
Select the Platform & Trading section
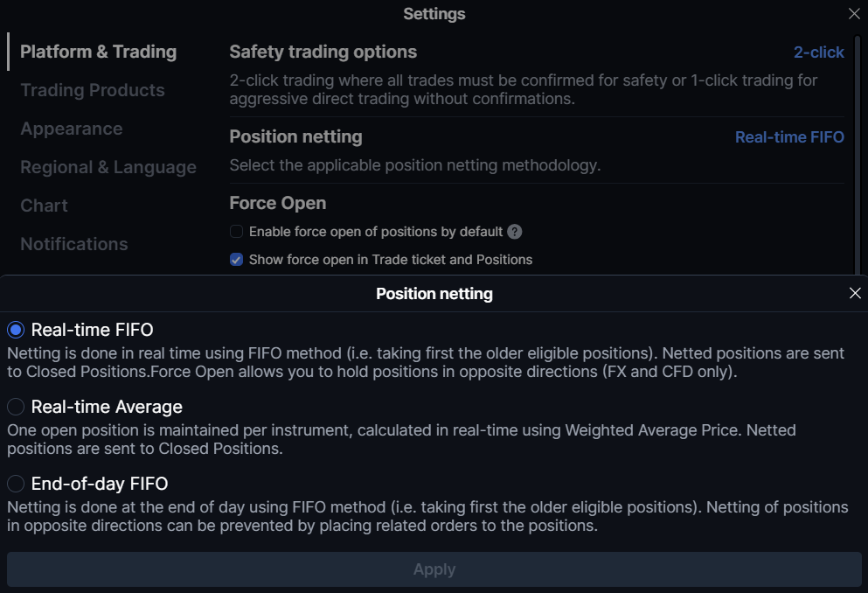click(x=99, y=52)
